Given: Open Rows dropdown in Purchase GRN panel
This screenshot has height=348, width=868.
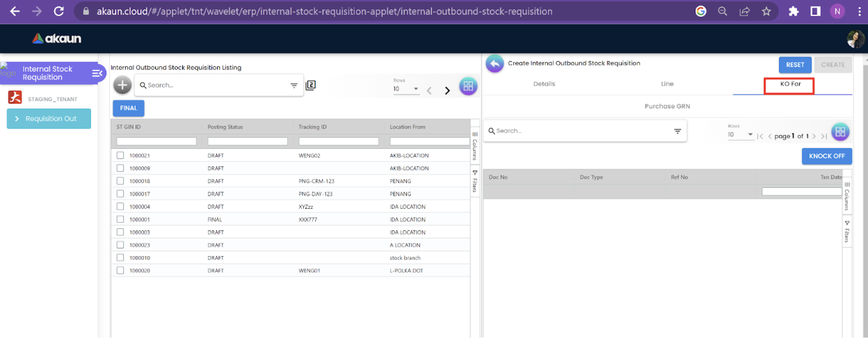Looking at the screenshot, I should [741, 134].
